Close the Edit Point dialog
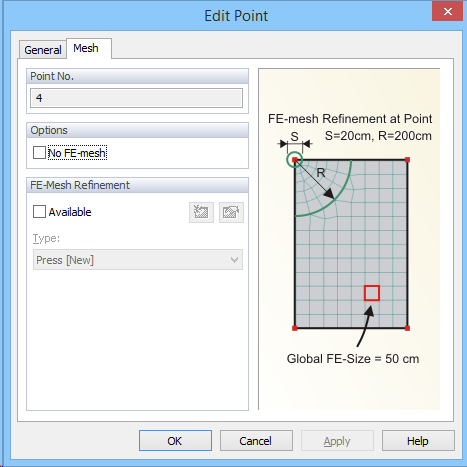 [447, 12]
